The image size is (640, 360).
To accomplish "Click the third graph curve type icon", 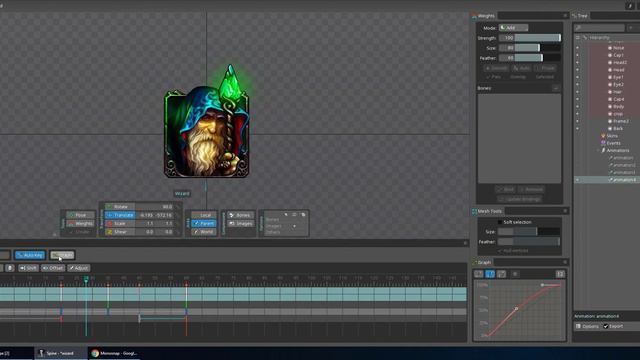I will coord(501,274).
